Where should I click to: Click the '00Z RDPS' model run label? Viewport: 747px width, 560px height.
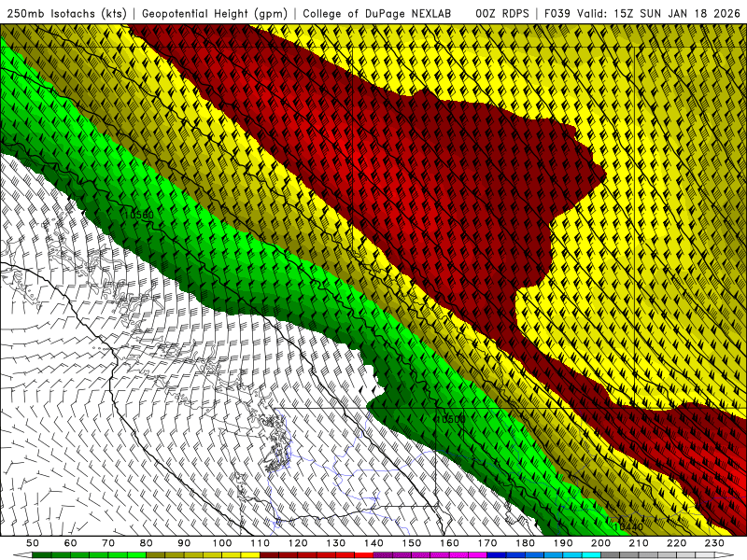click(x=502, y=14)
